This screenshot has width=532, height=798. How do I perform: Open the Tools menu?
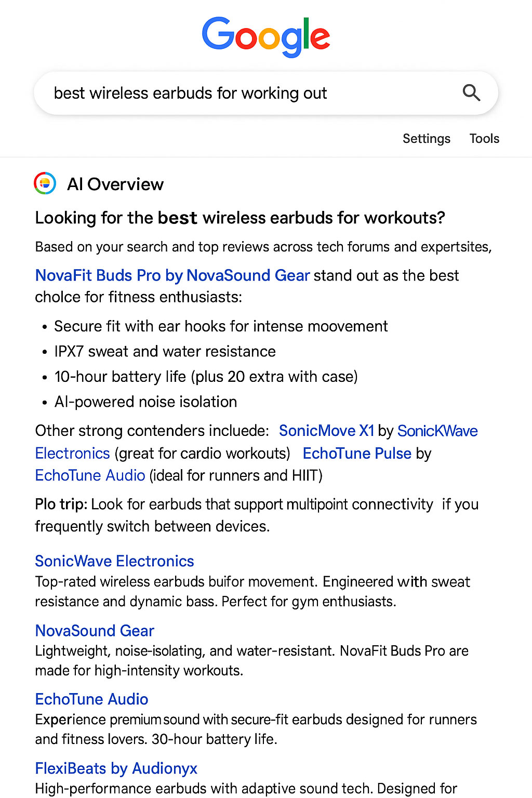pyautogui.click(x=484, y=139)
